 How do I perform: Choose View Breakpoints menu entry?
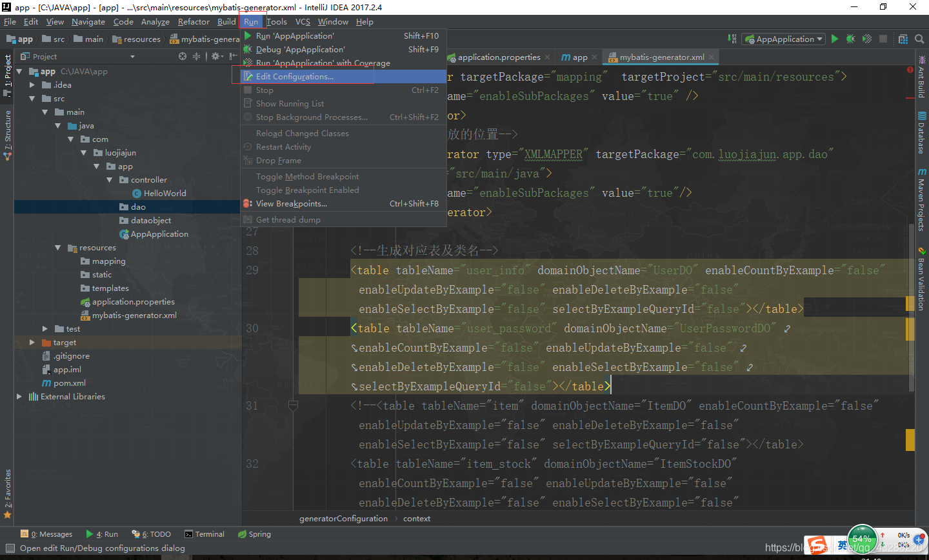click(343, 204)
